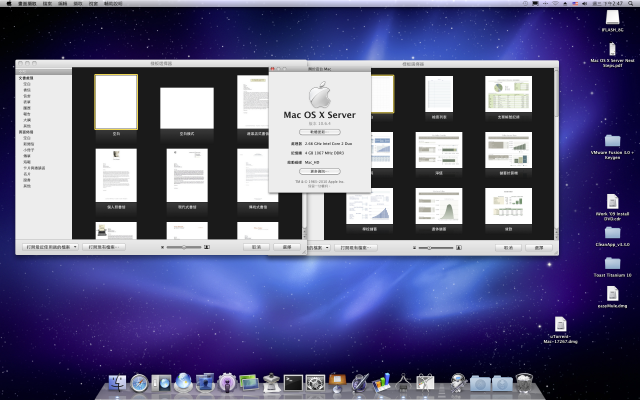This screenshot has width=640, height=400.
Task: Click More Info button in About window
Action: coord(320,171)
